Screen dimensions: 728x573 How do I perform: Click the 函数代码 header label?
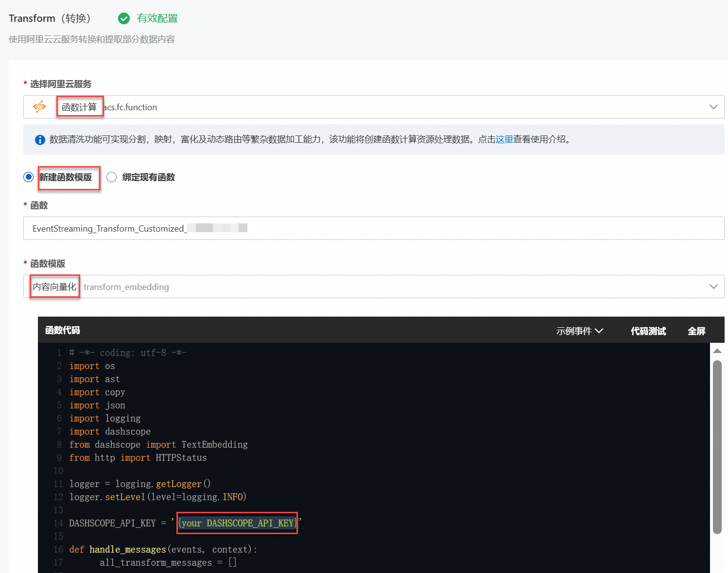click(63, 330)
